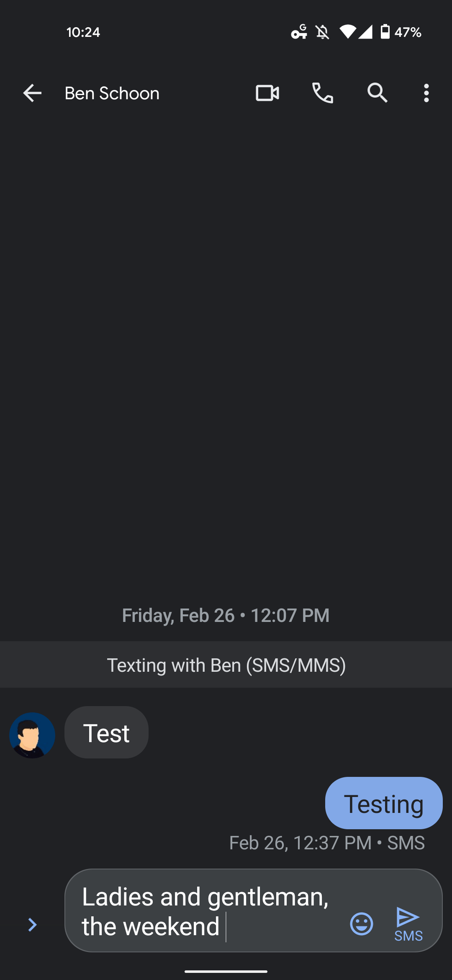Tap the Friday, Feb 26 timestamp
Screen dimensions: 452x980
(x=226, y=616)
